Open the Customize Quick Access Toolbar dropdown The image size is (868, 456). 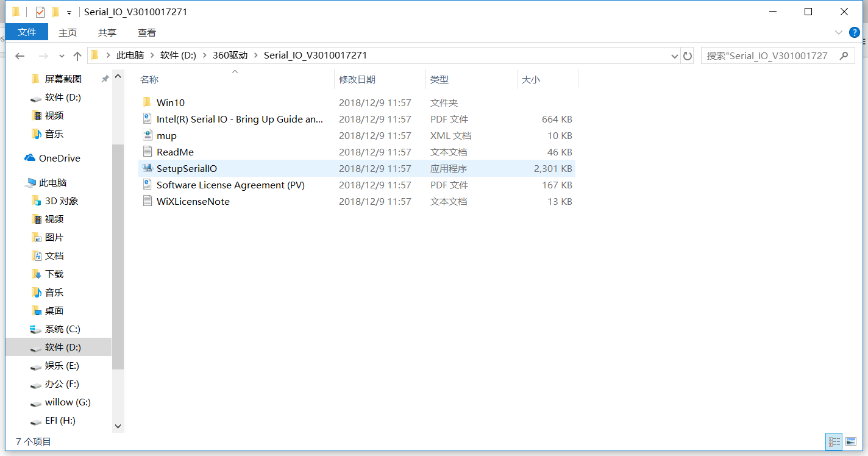click(x=69, y=12)
